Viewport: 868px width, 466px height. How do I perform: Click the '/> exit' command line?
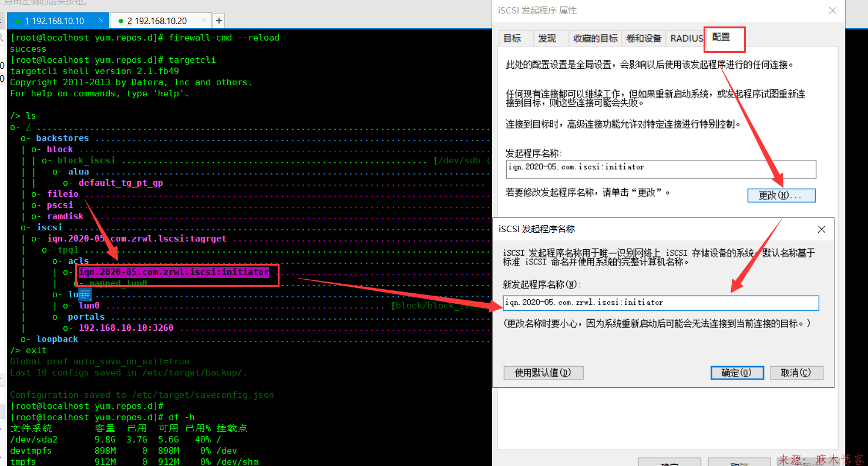pos(28,350)
